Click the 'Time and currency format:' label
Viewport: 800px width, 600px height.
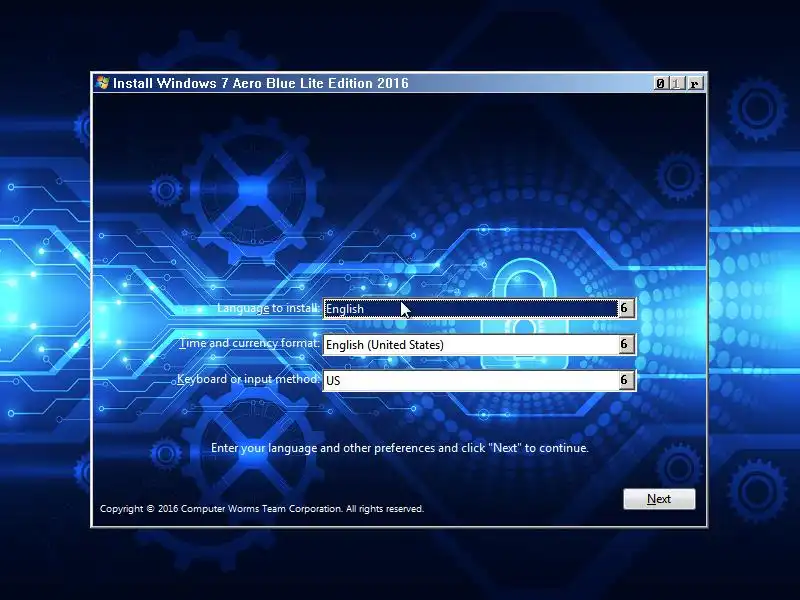coord(249,343)
